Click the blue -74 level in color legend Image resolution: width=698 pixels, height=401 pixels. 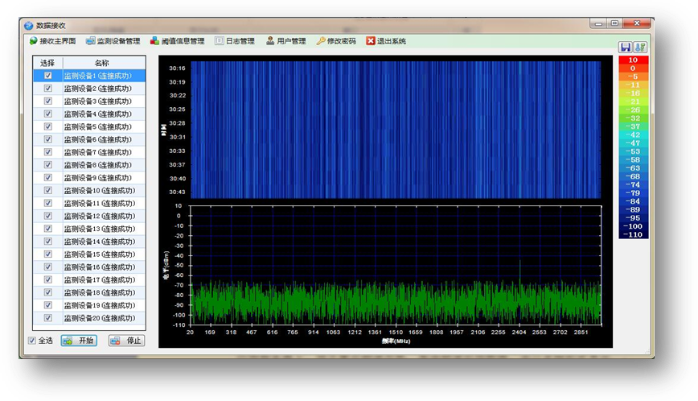click(x=633, y=185)
